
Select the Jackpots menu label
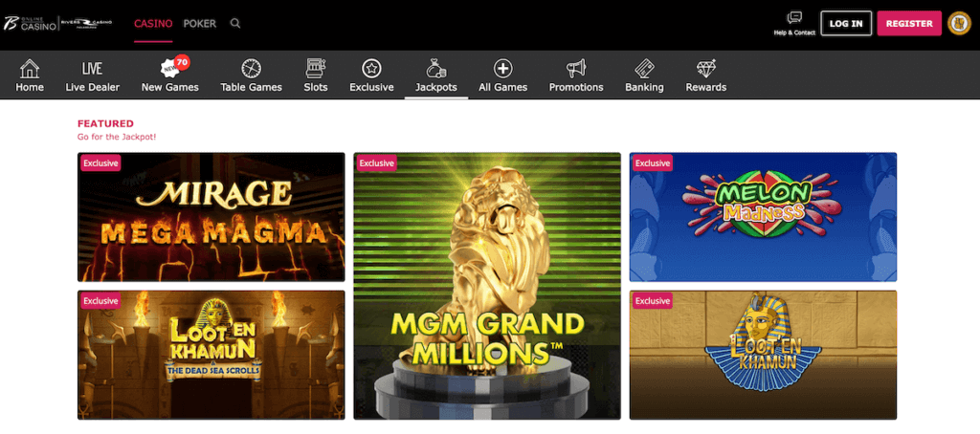tap(435, 87)
